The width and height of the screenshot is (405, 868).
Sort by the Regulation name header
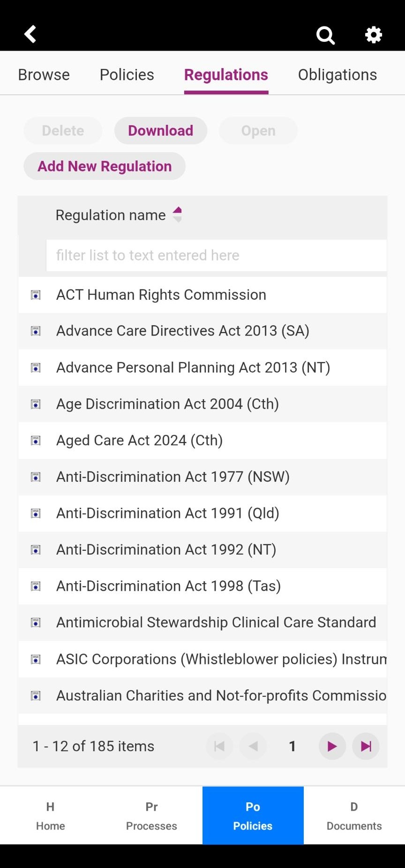(111, 215)
